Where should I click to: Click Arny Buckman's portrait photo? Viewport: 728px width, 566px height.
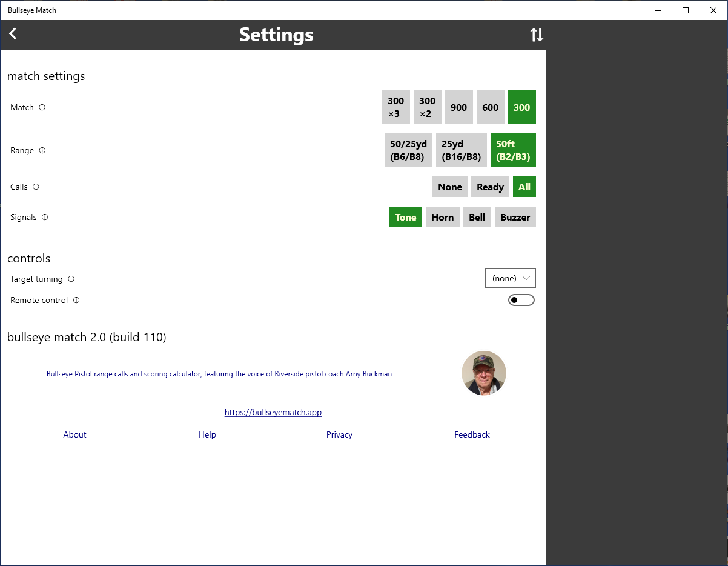[x=484, y=373]
